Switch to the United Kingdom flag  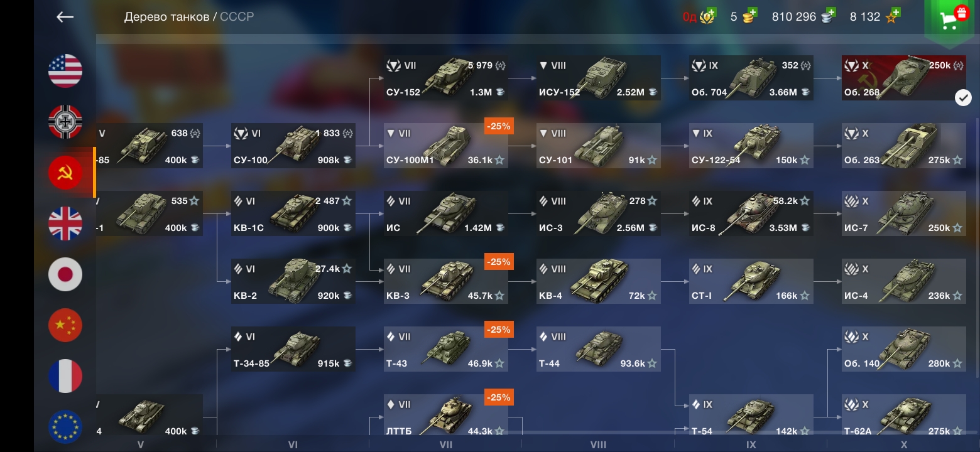65,223
